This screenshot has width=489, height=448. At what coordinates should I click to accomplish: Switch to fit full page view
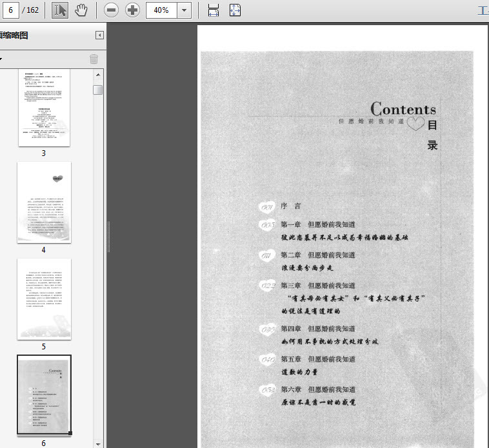pos(235,10)
